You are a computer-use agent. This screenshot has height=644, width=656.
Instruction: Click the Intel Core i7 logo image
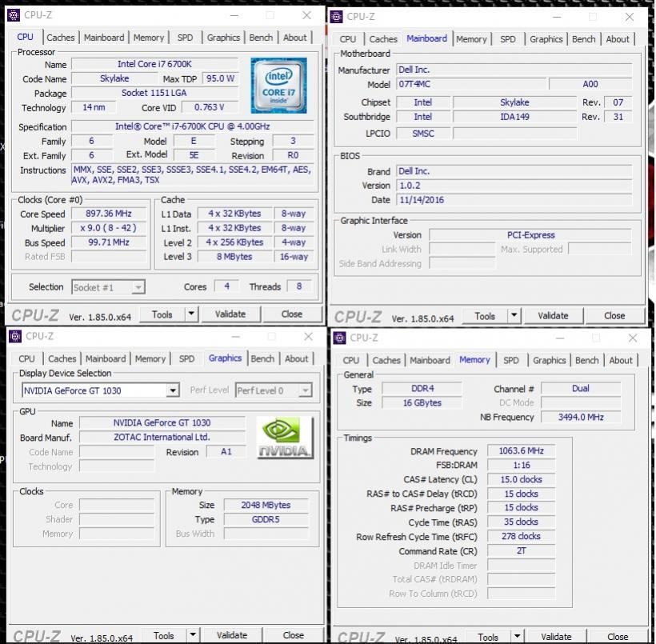[278, 86]
